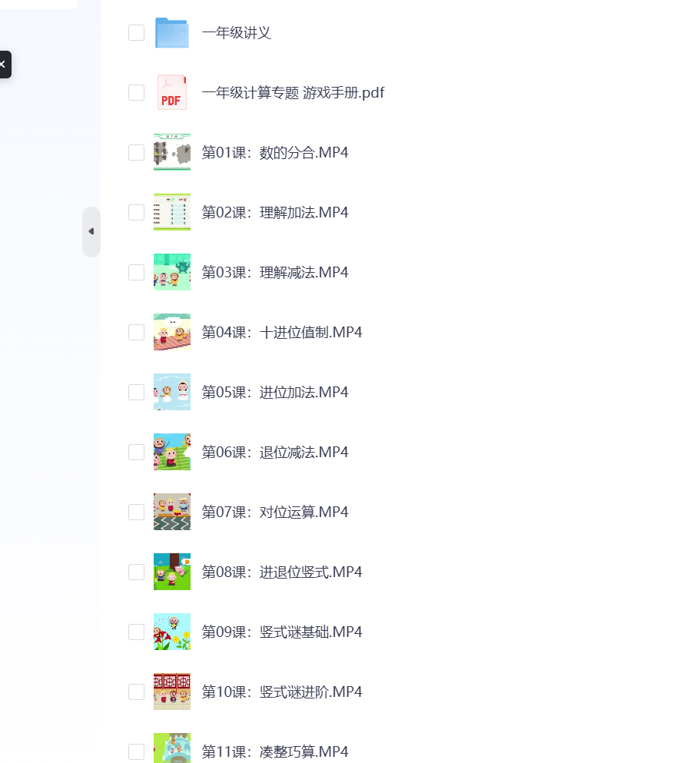Select checkbox next to 第01课：数的分合.MP4
Screen dimensions: 700x763
point(136,152)
